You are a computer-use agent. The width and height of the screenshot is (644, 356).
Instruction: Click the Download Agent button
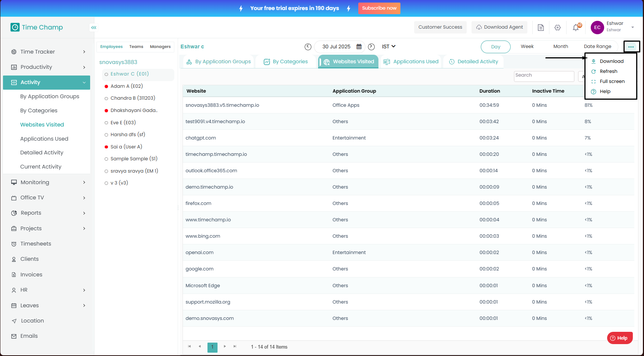[x=499, y=27]
